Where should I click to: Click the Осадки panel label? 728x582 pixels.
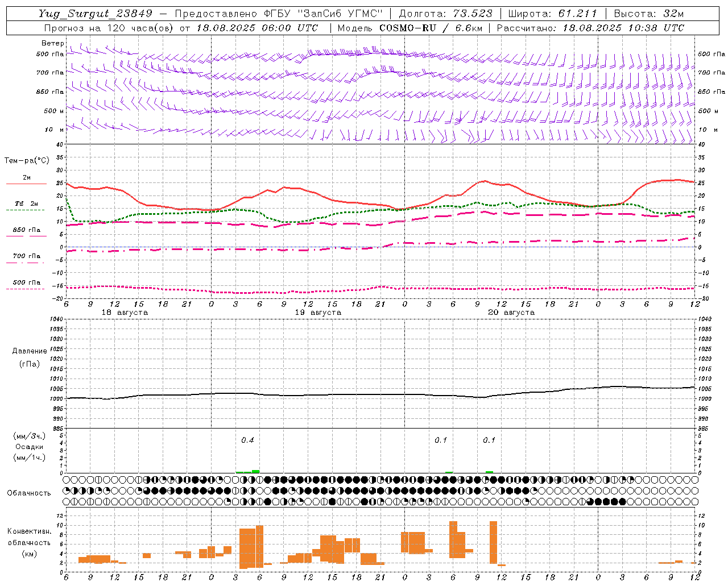pyautogui.click(x=30, y=447)
